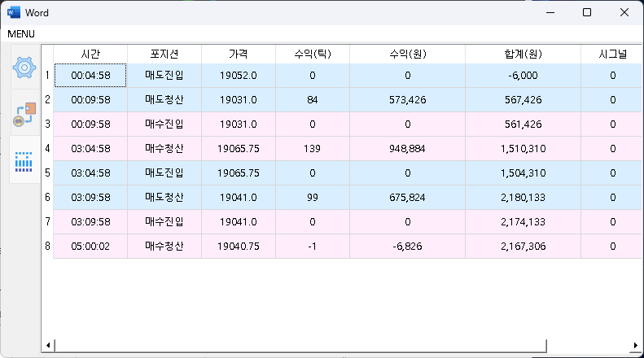The image size is (644, 358).
Task: Select the 가격 column header
Action: [238, 54]
